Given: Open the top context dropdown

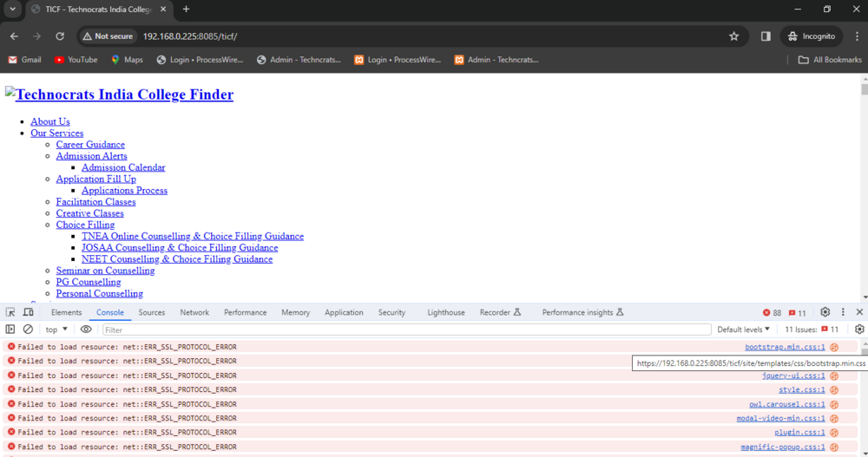Looking at the screenshot, I should click(56, 330).
